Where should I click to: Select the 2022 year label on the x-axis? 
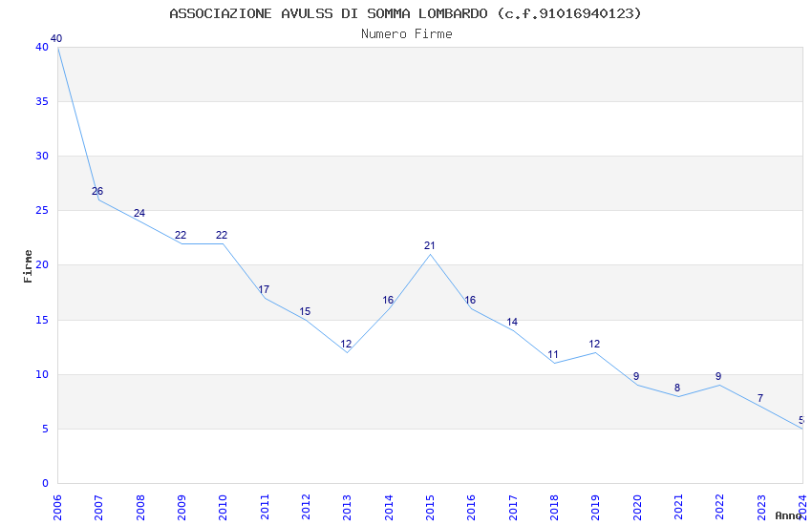tap(720, 508)
